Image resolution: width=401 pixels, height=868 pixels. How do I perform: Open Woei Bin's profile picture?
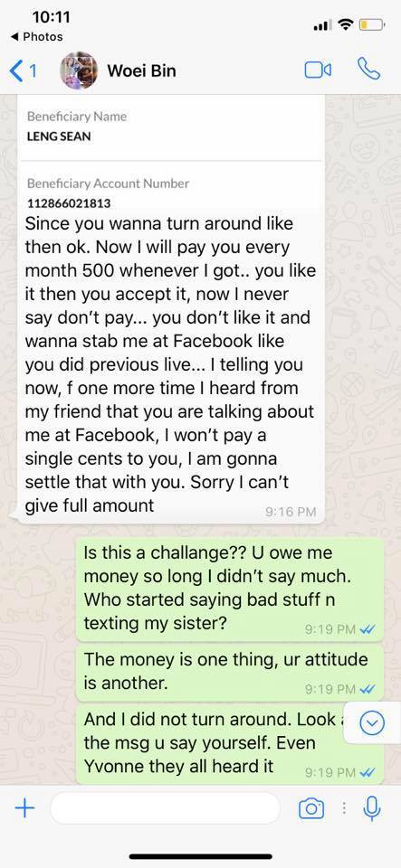point(79,71)
